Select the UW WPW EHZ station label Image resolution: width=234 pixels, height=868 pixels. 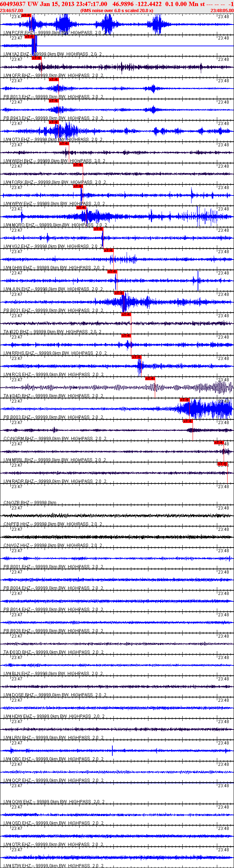(18, 204)
